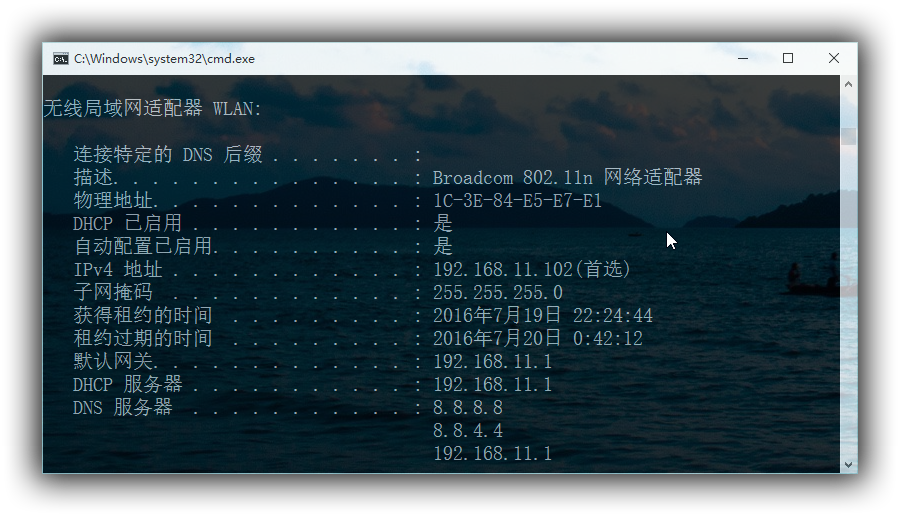This screenshot has width=900, height=516.
Task: Click the scrollbar down arrow
Action: click(848, 464)
